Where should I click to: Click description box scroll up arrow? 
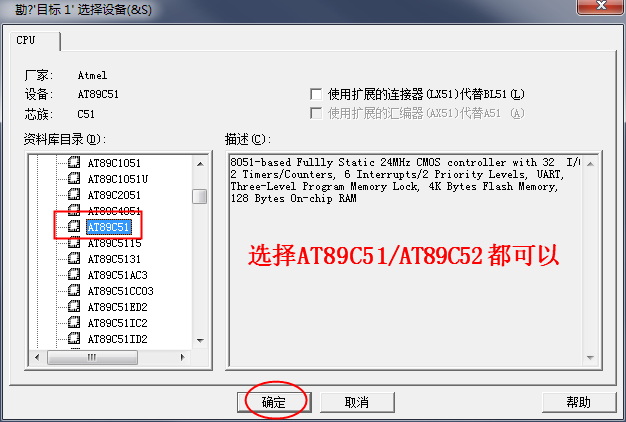590,164
